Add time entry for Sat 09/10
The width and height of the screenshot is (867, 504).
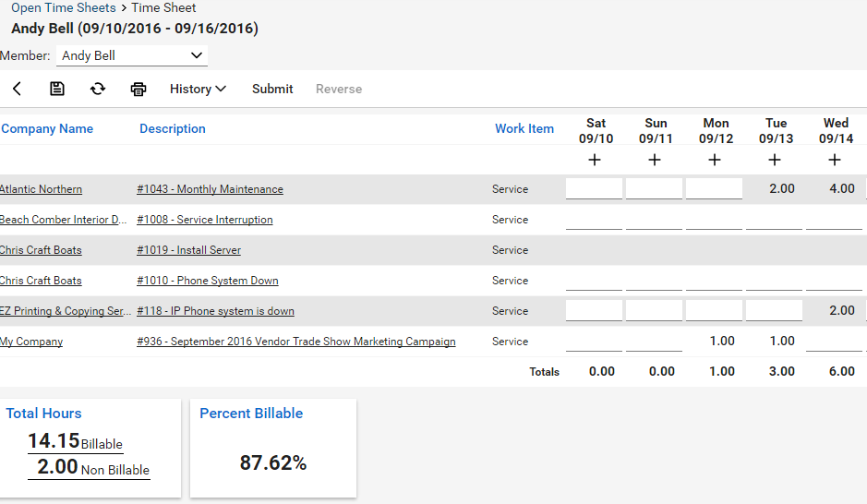tap(595, 160)
